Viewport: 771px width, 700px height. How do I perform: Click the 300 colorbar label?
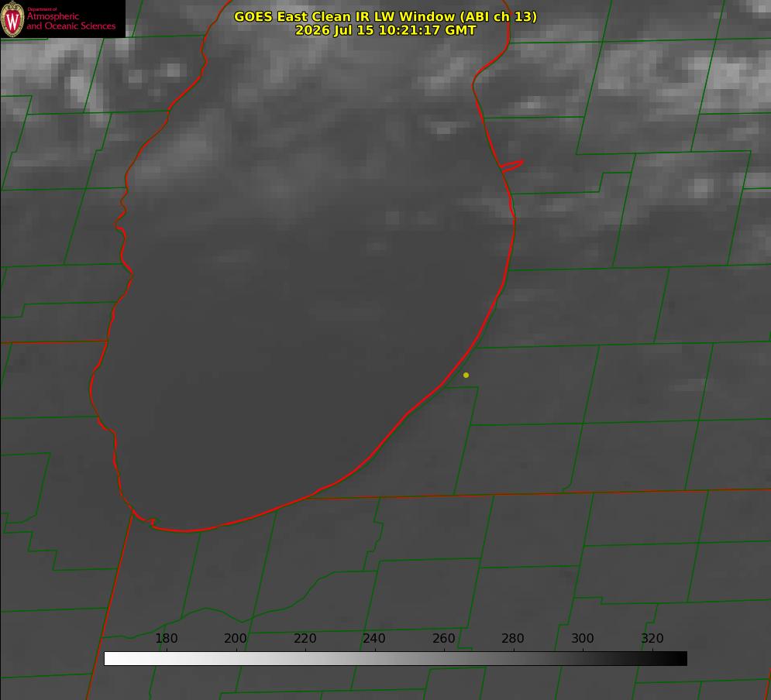click(583, 638)
